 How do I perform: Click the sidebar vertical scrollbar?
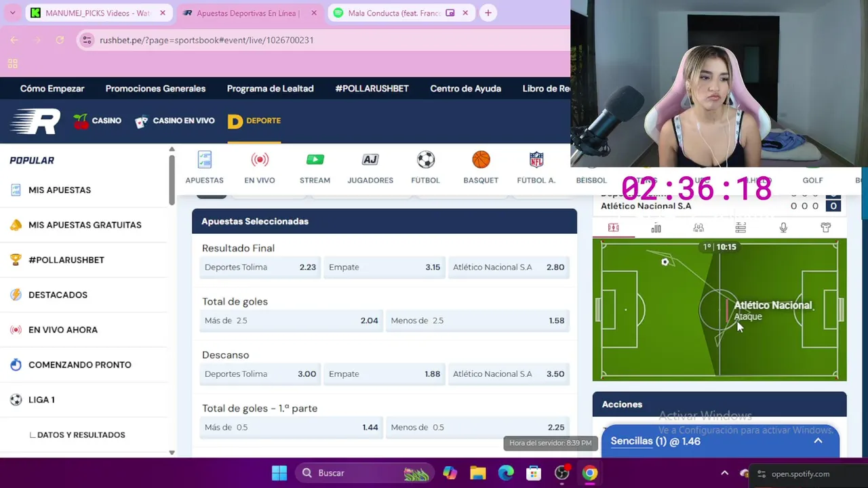[x=172, y=180]
